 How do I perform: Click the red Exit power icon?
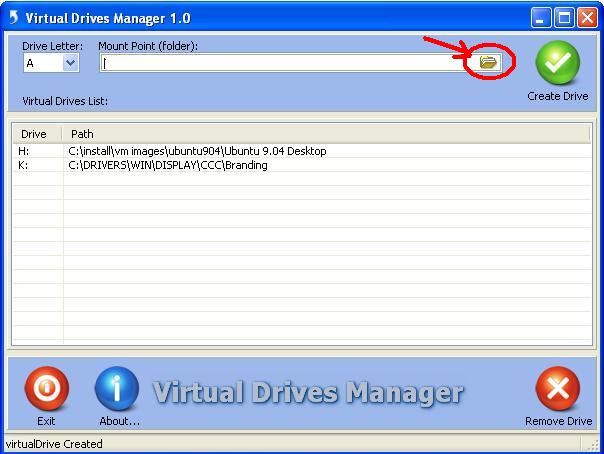coord(47,389)
